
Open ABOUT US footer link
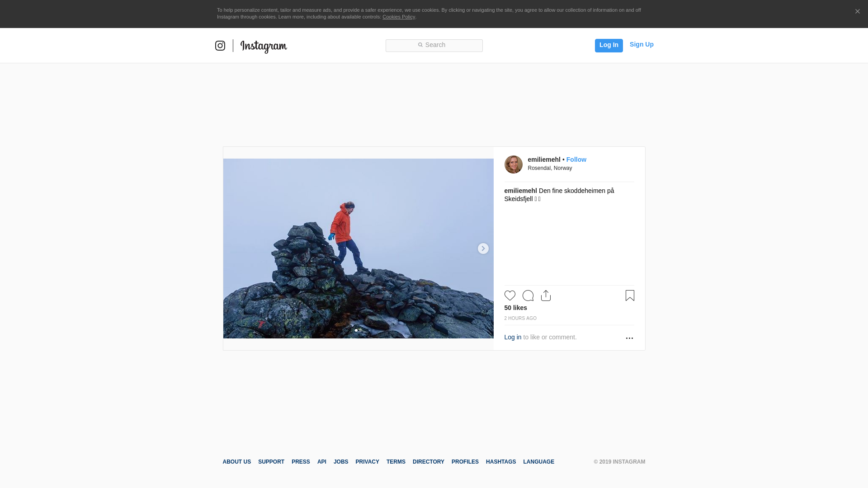236,462
